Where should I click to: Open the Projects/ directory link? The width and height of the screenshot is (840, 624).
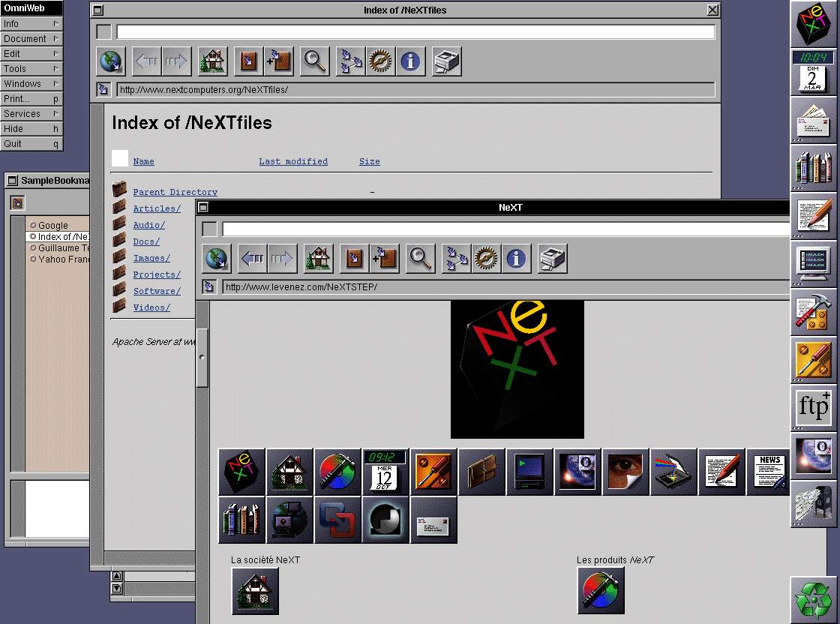(157, 274)
